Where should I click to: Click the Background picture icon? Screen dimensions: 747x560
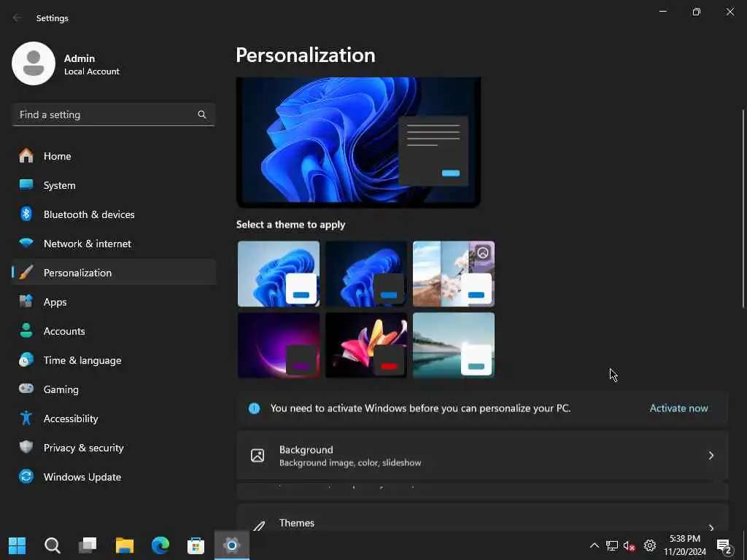(258, 455)
